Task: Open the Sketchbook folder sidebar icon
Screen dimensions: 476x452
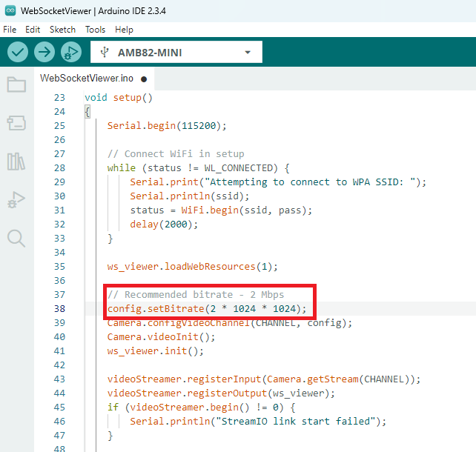Action: [16, 84]
